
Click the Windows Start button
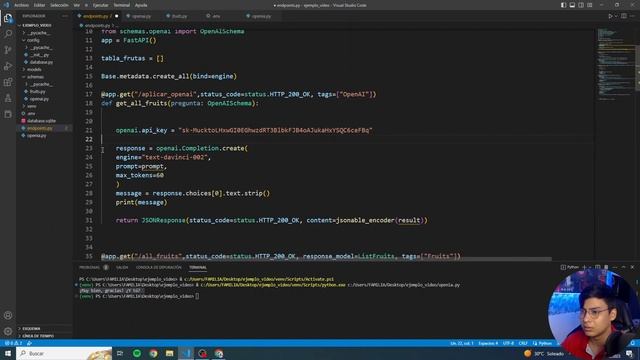pyautogui.click(x=8, y=353)
